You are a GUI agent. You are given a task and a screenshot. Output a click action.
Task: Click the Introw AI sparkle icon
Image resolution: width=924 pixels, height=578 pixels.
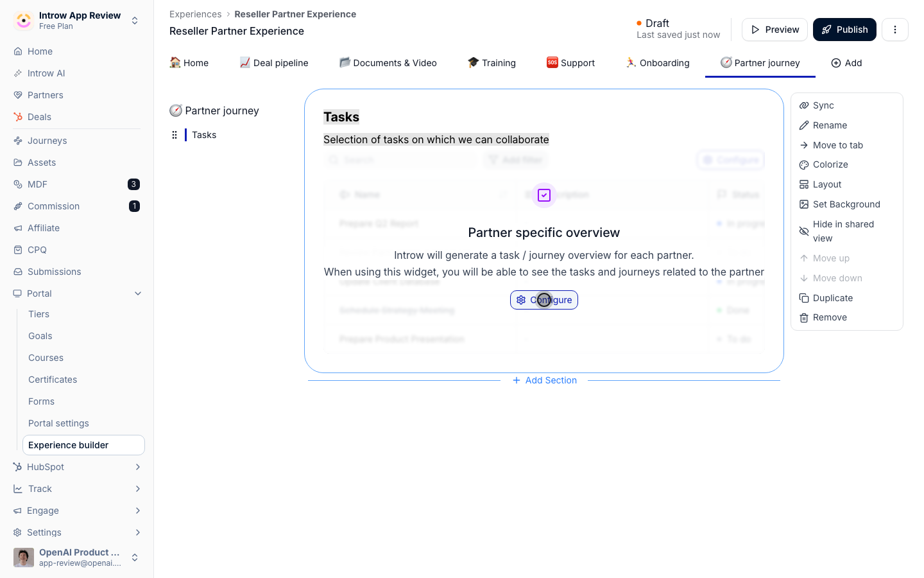click(18, 73)
